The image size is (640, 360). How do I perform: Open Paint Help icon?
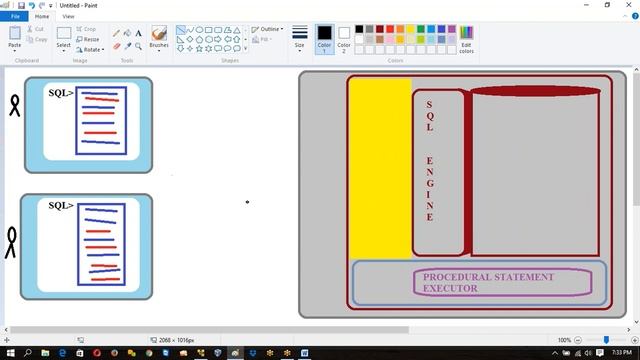tap(635, 16)
